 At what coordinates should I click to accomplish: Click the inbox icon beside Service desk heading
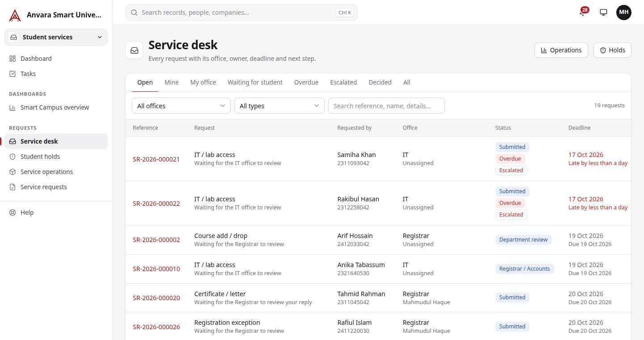point(134,50)
